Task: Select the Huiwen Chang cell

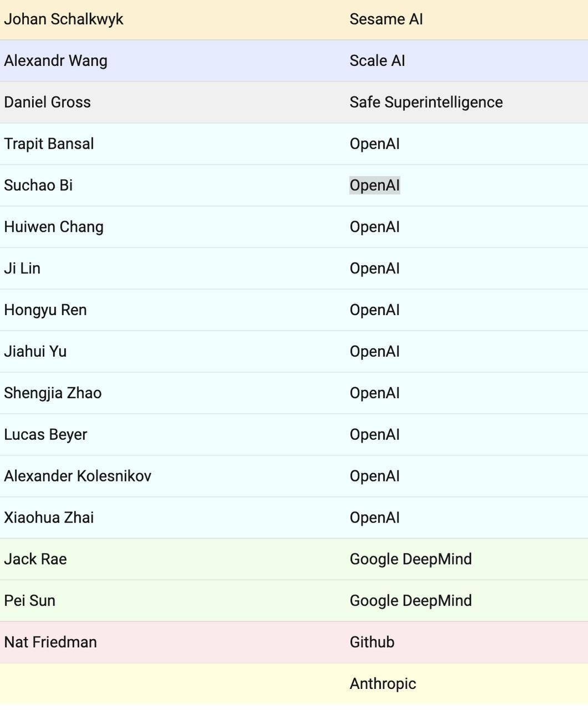Action: coord(54,227)
